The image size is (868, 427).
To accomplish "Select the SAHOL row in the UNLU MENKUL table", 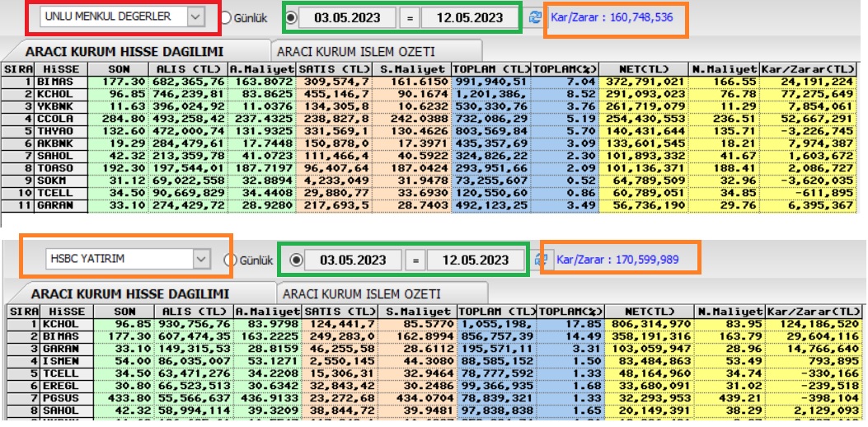I will pyautogui.click(x=429, y=156).
